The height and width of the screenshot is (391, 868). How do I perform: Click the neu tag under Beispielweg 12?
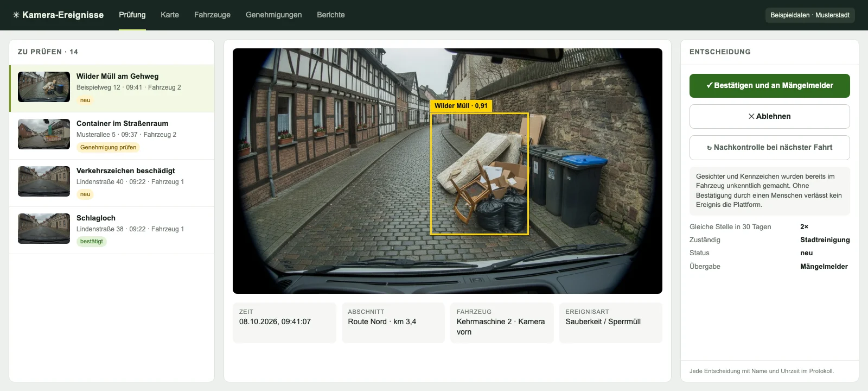click(x=85, y=100)
